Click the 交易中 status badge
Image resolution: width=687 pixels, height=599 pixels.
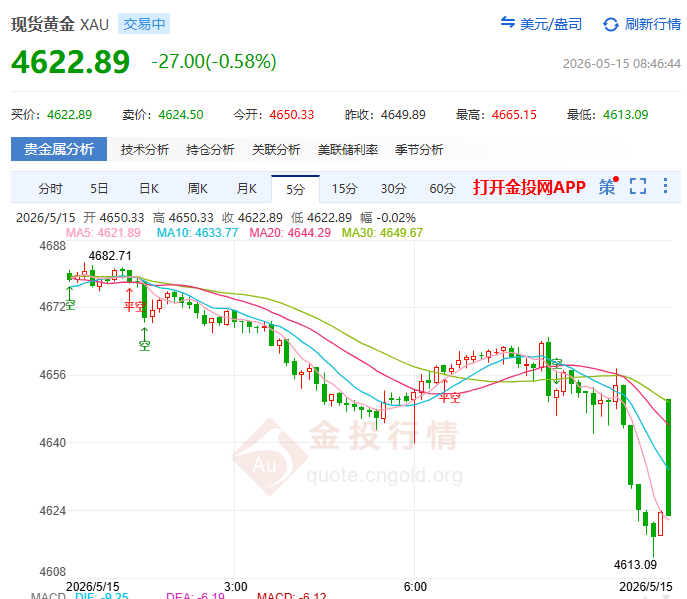pos(144,24)
